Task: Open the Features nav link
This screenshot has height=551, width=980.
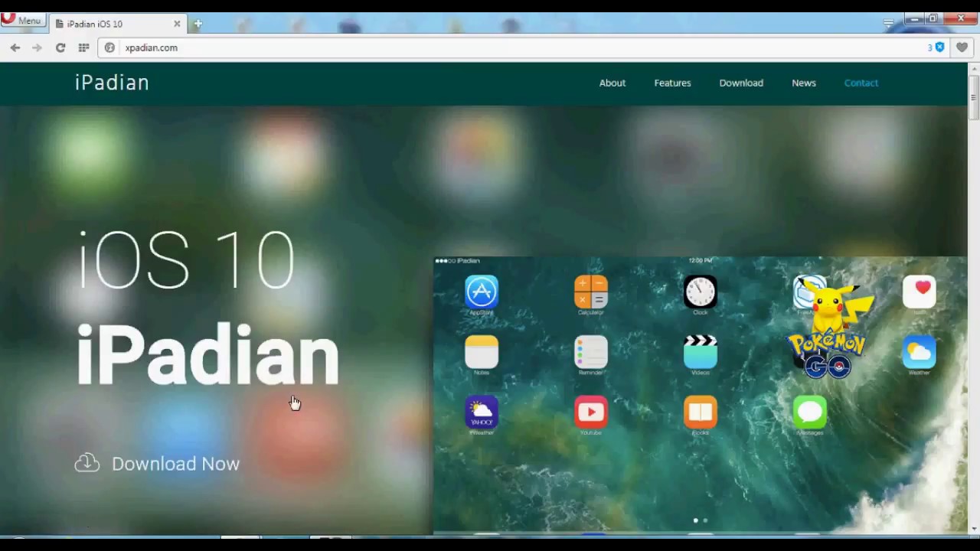Action: 672,83
